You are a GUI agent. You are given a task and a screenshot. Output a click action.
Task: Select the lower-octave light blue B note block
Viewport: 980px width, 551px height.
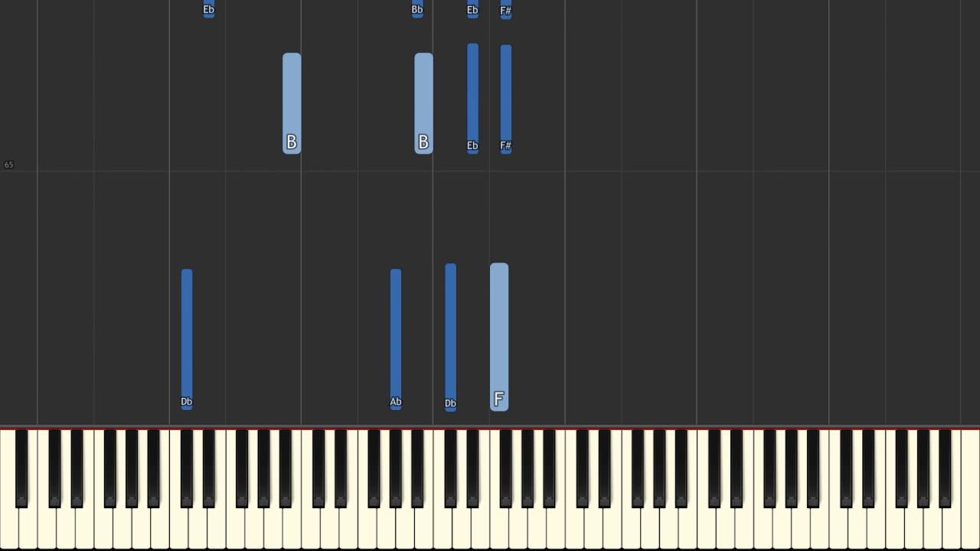point(292,103)
